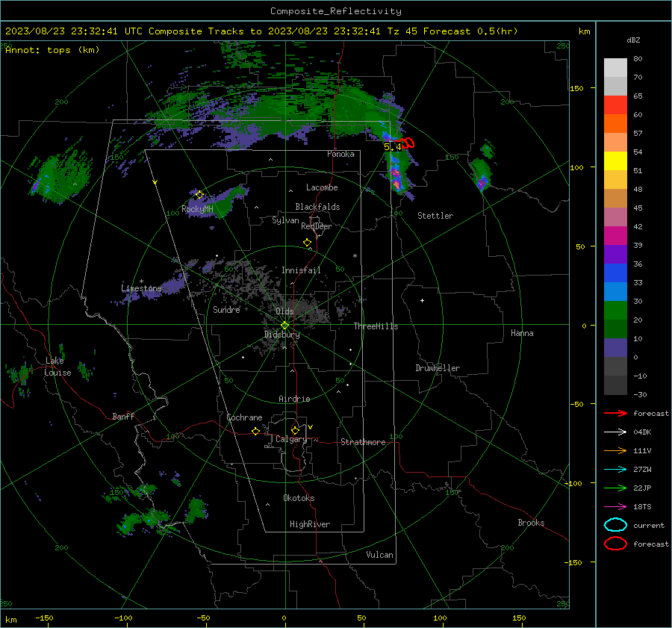672x628 pixels.
Task: Click the yellow diamond marker beside RockyMH
Action: [199, 195]
